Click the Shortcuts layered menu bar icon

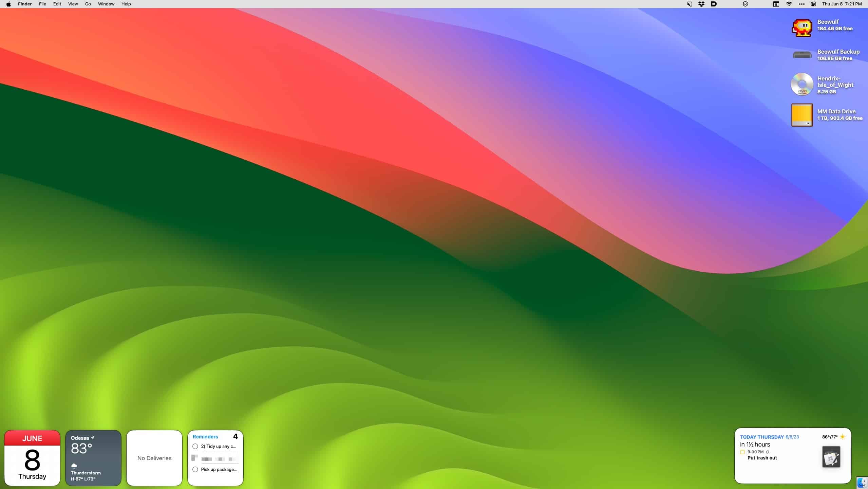pos(745,4)
